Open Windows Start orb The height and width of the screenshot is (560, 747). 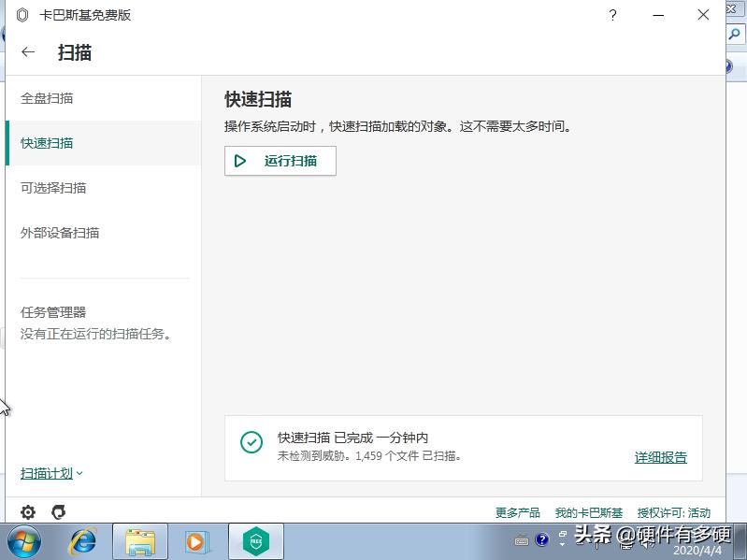23,542
